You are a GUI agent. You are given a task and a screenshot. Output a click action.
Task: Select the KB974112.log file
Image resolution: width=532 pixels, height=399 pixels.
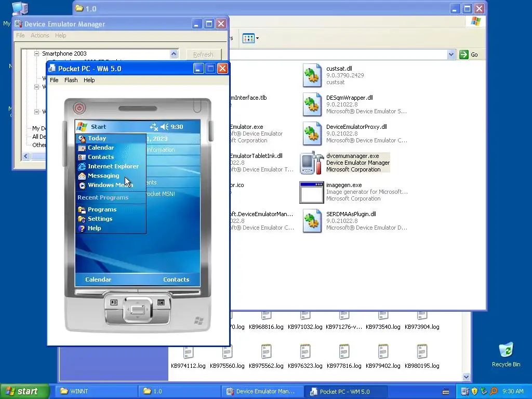[188, 357]
